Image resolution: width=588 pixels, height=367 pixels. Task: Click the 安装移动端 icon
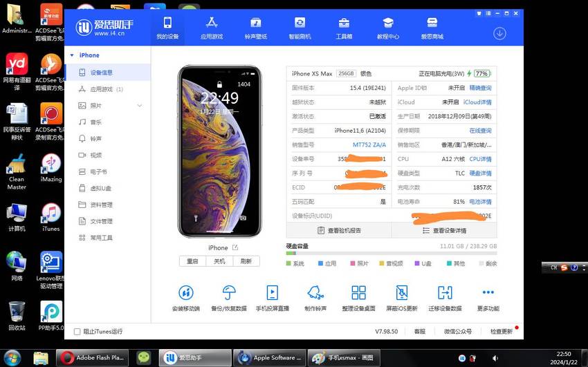186,292
